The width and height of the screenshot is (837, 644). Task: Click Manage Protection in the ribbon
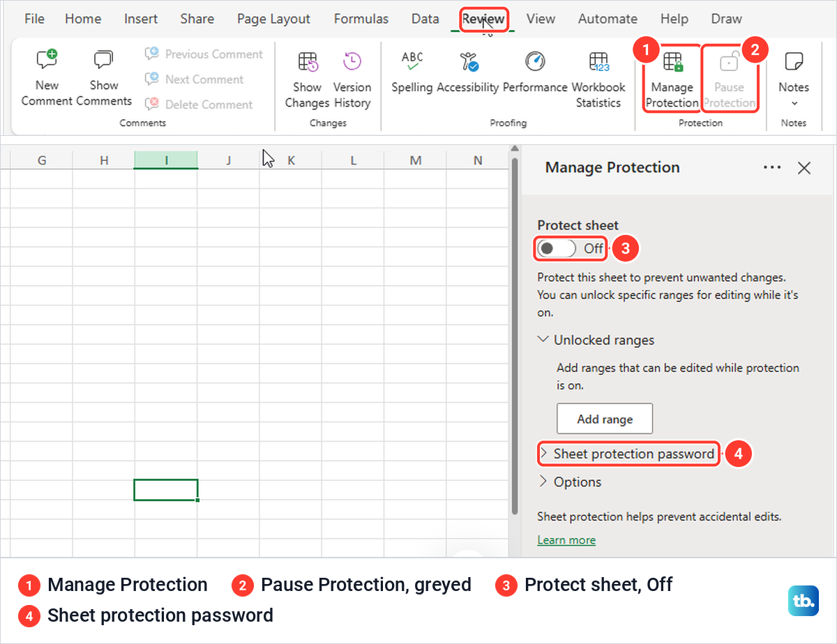pos(672,79)
